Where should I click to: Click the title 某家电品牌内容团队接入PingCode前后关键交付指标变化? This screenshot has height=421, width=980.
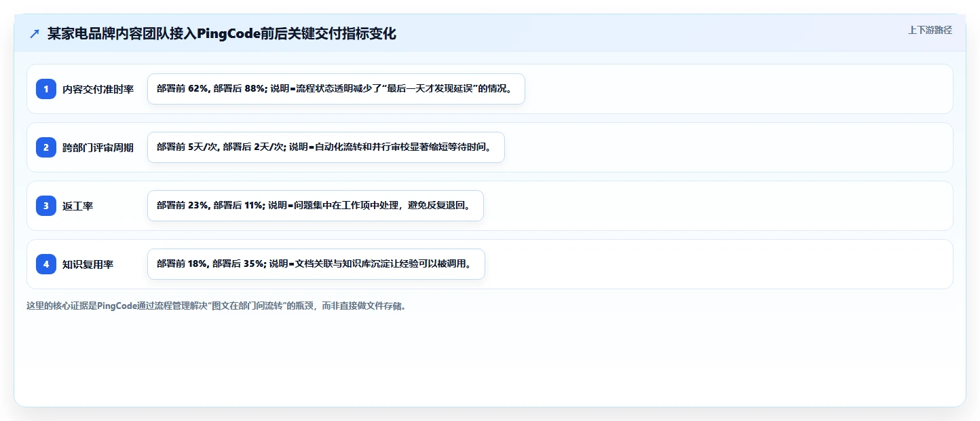point(222,34)
